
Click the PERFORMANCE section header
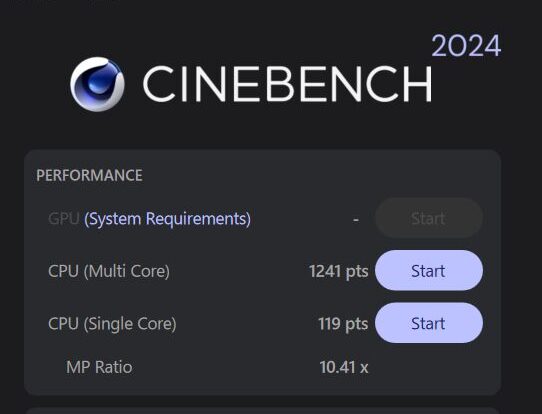point(89,175)
